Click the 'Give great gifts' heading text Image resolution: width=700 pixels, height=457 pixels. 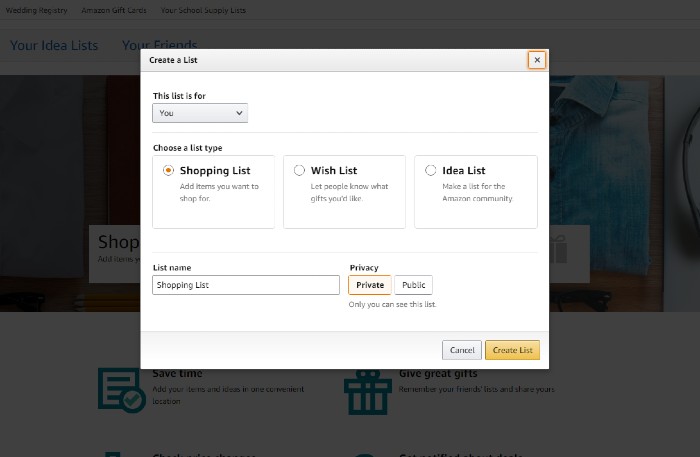(438, 374)
